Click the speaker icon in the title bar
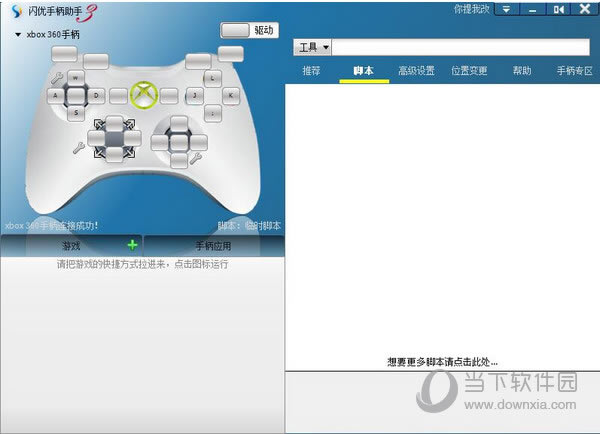This screenshot has height=434, width=601. [x=559, y=9]
